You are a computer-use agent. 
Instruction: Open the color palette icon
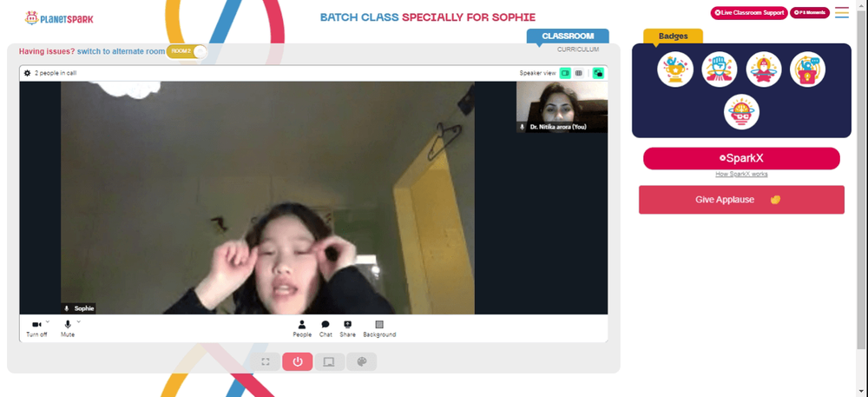(x=361, y=361)
